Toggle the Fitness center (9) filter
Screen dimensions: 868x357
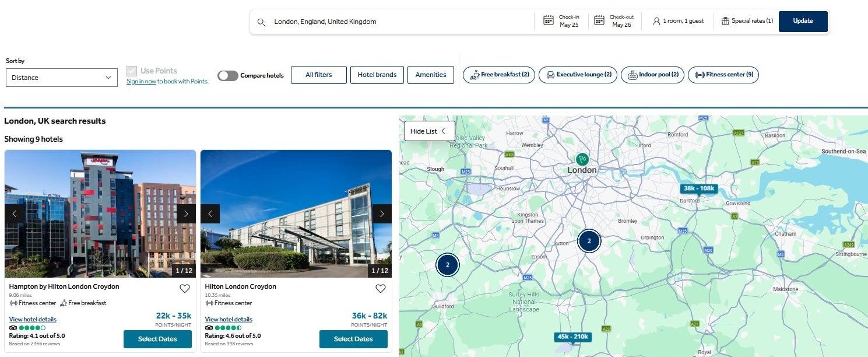click(x=723, y=75)
